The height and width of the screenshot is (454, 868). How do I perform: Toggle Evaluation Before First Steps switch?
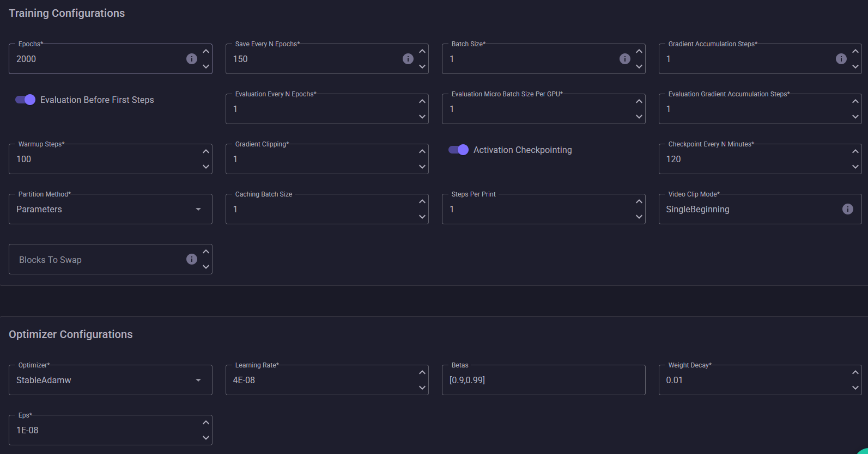click(x=25, y=100)
